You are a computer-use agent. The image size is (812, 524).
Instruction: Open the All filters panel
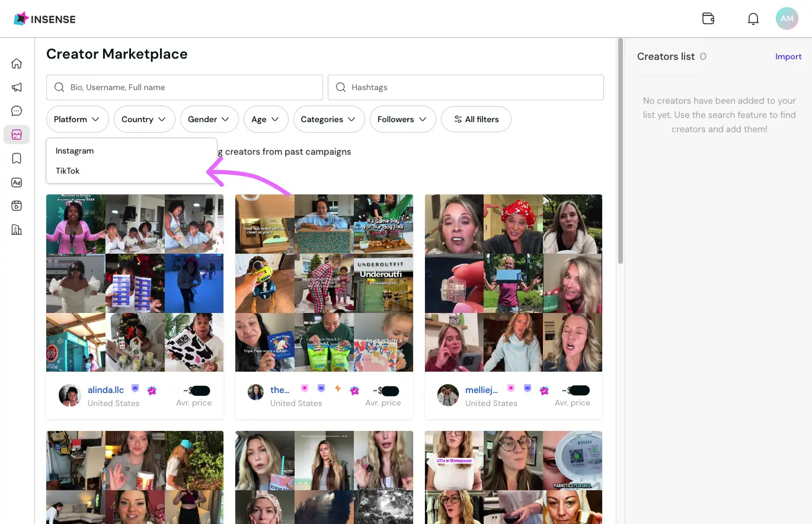point(476,119)
